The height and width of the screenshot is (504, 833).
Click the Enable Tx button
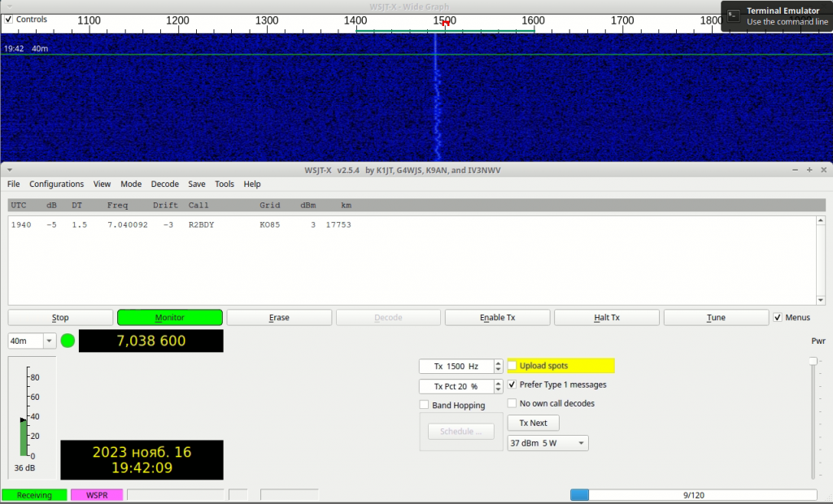[x=498, y=318]
